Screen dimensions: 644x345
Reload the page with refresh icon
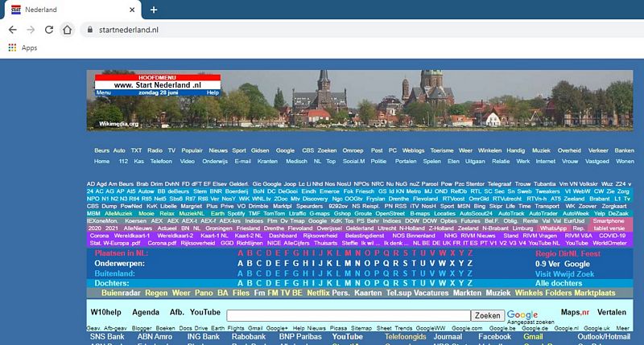click(x=49, y=30)
